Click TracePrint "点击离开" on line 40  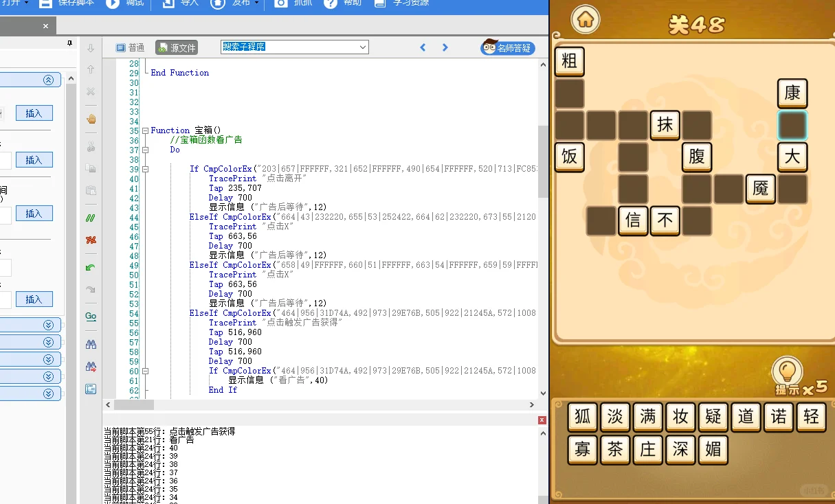258,179
